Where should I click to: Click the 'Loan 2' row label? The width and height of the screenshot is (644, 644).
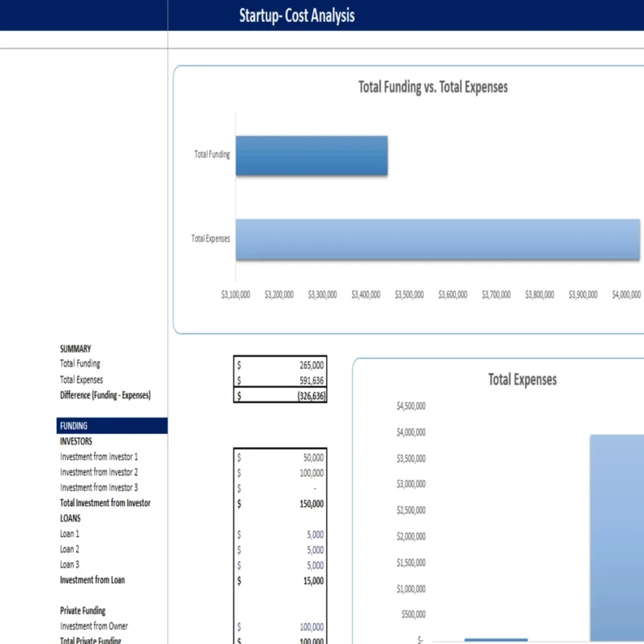point(69,549)
